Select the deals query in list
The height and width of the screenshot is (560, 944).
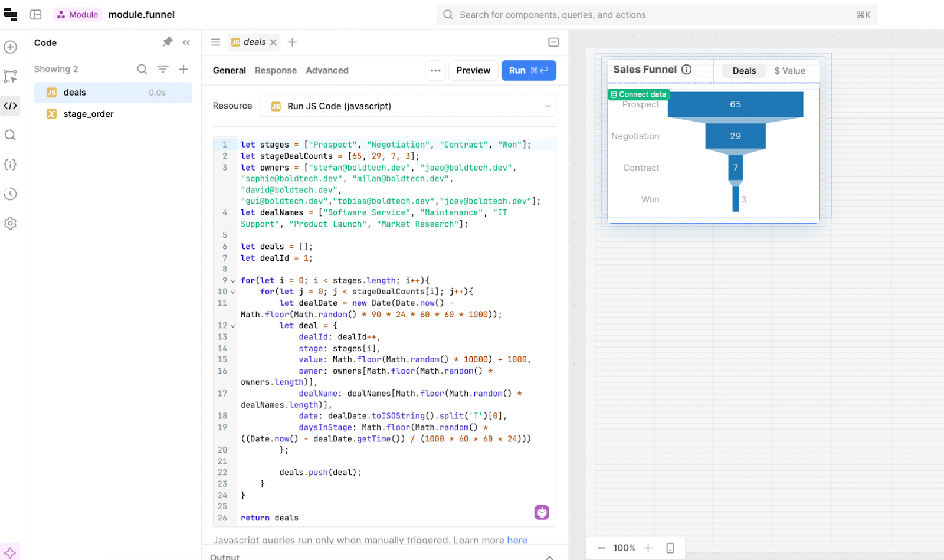[x=113, y=93]
